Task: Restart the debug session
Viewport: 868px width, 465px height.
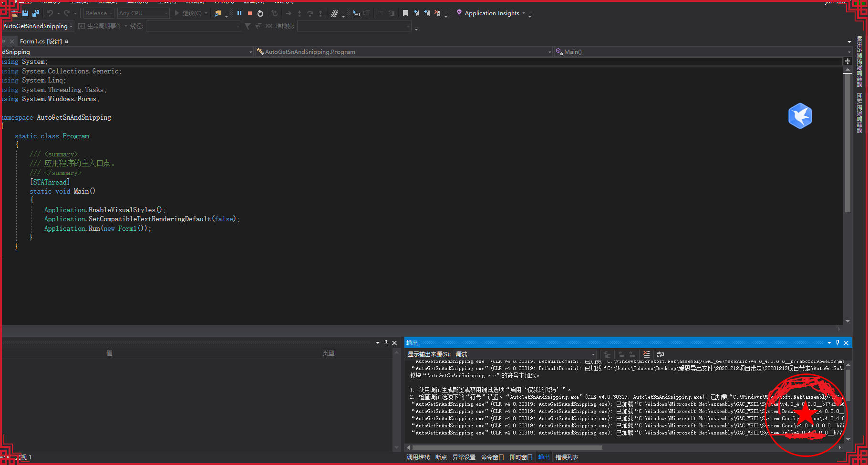Action: [260, 13]
